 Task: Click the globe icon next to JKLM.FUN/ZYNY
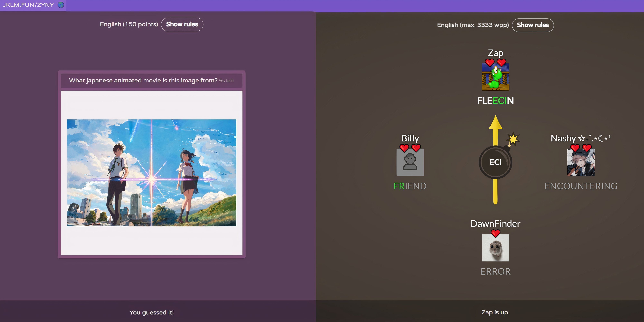pos(61,5)
